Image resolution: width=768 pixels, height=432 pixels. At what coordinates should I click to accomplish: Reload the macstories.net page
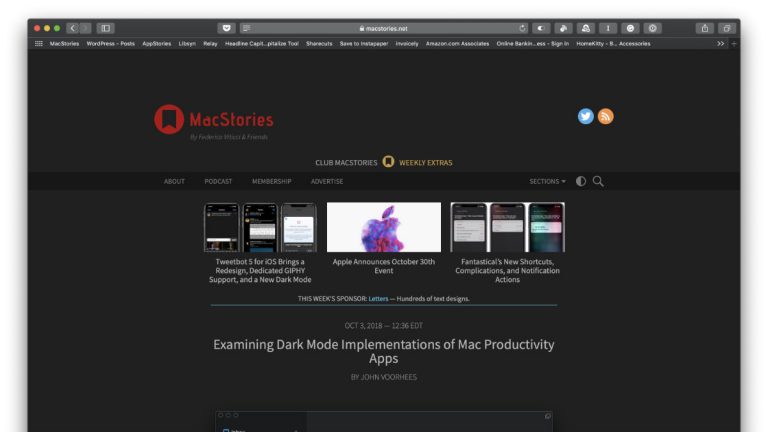pyautogui.click(x=523, y=28)
